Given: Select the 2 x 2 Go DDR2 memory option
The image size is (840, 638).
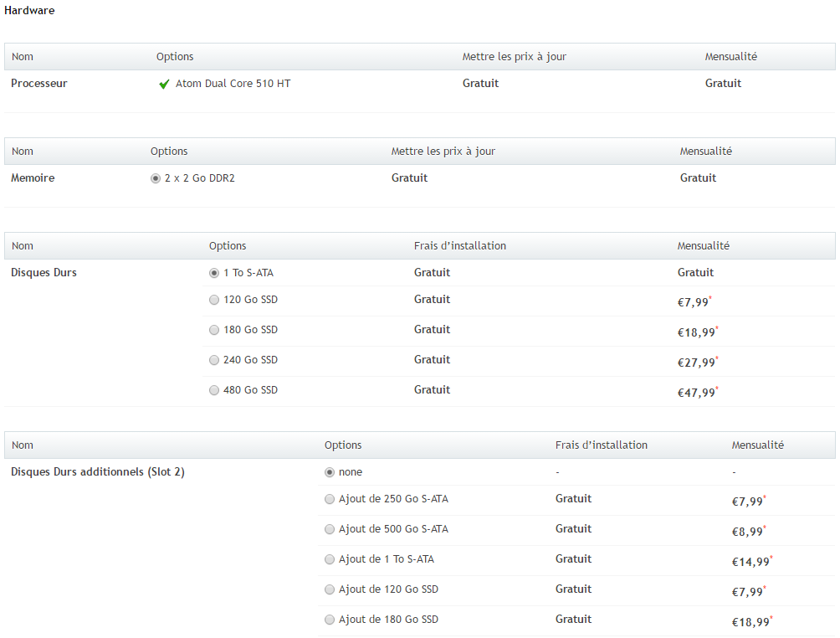Looking at the screenshot, I should (x=156, y=178).
